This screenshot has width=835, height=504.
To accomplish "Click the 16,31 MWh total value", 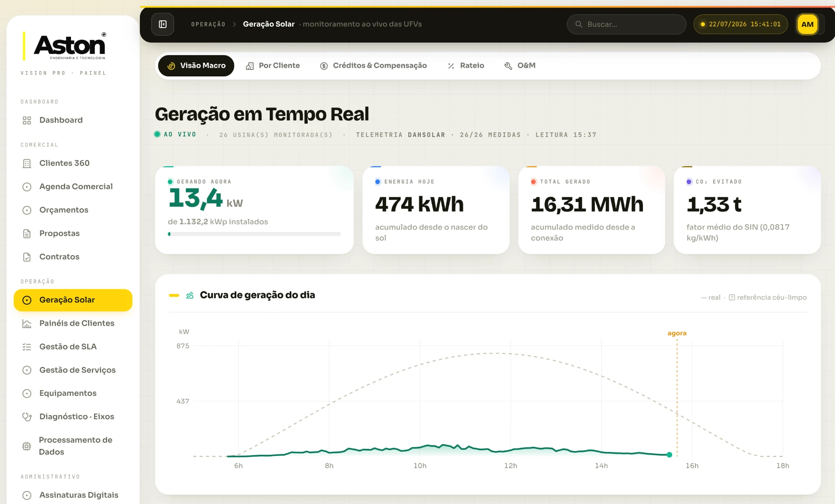I will (587, 205).
